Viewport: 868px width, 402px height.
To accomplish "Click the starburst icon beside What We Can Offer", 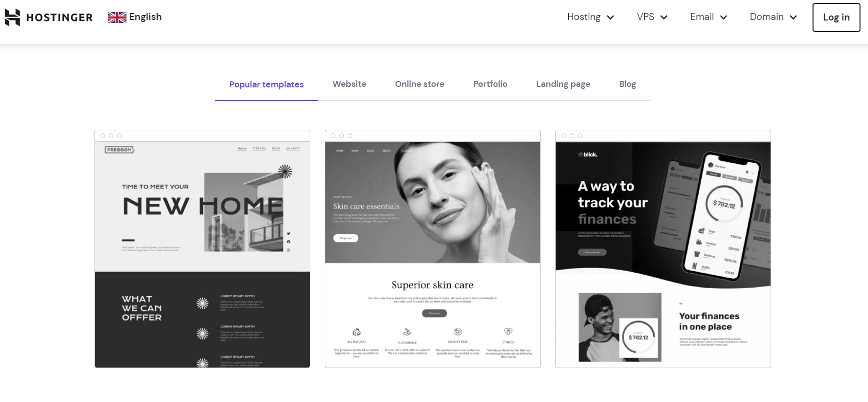I will [x=202, y=303].
